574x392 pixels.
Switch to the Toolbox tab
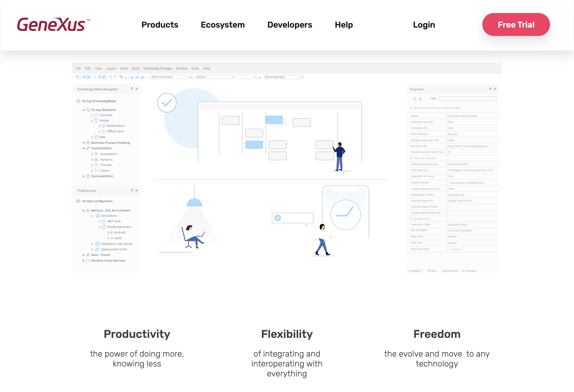coord(432,271)
